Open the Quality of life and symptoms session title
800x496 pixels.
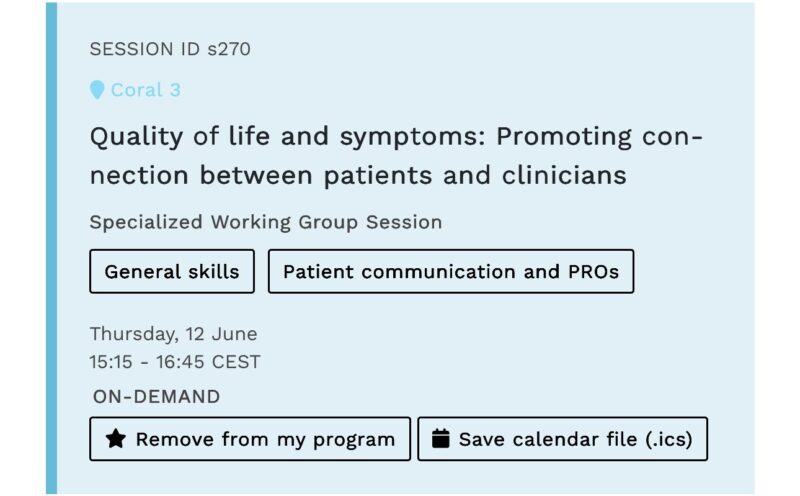point(396,156)
